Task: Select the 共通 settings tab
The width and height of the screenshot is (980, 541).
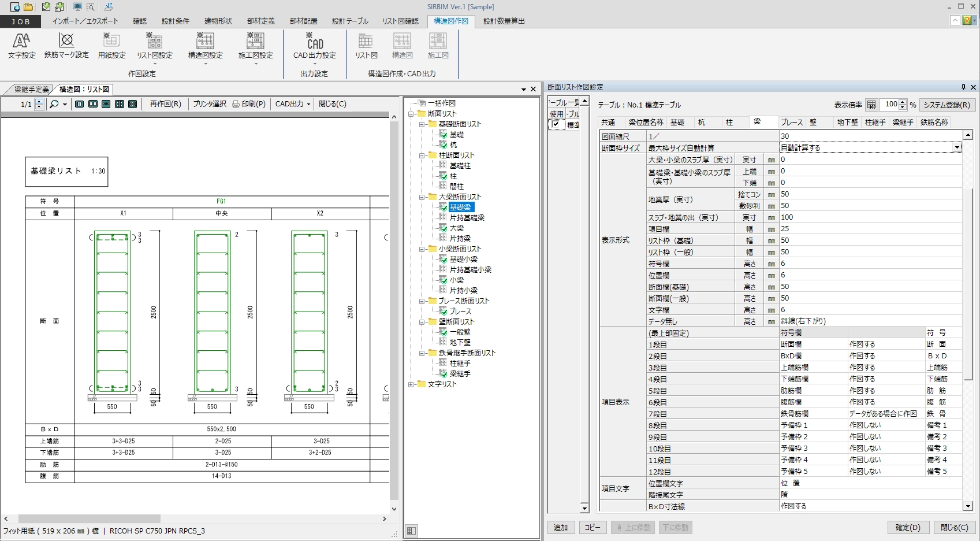Action: pos(608,122)
